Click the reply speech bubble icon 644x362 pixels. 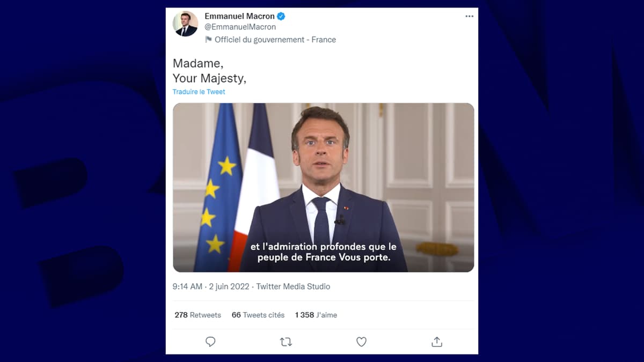click(x=210, y=342)
